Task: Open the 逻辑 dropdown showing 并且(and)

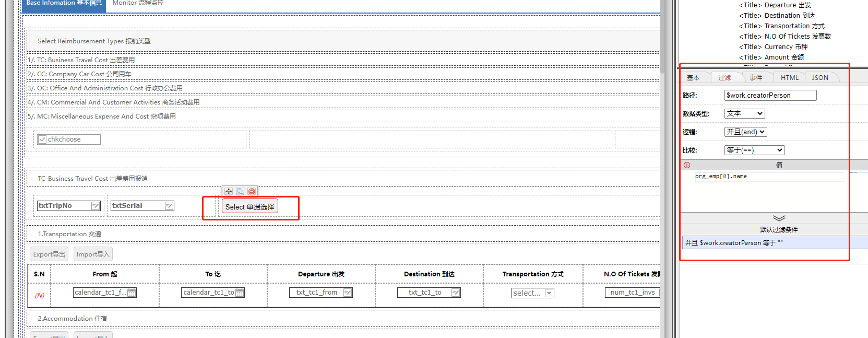Action: pyautogui.click(x=745, y=132)
